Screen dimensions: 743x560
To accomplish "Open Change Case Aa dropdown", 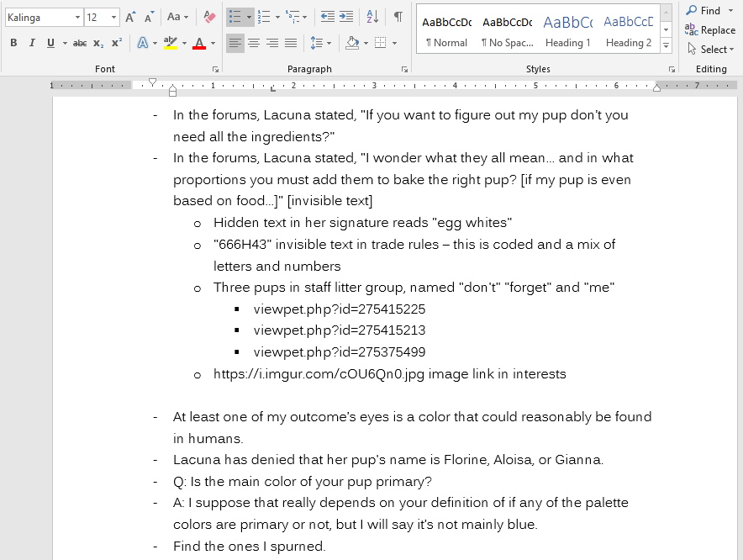I will [177, 18].
